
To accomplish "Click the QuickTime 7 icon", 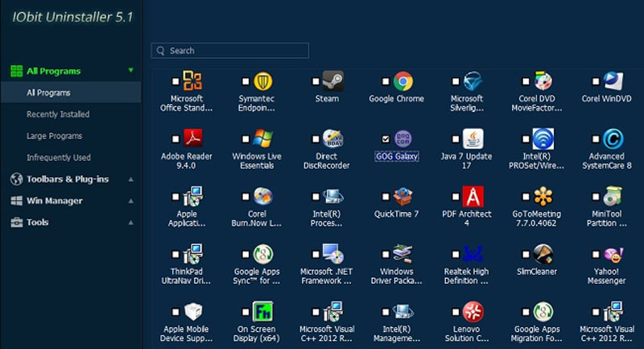I will (x=403, y=196).
